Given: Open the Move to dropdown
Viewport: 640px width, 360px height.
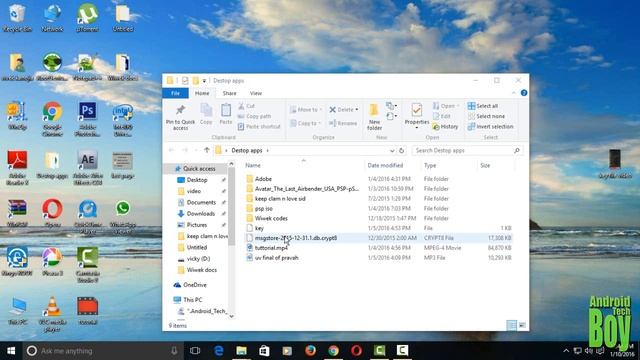Looking at the screenshot, I should 306,109.
